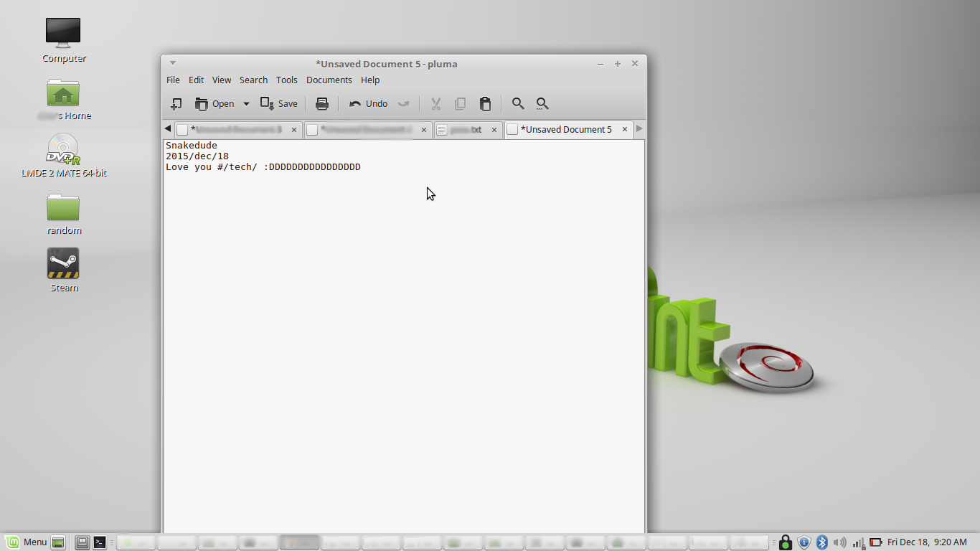The image size is (980, 551).
Task: Click the green padlock tray icon
Action: [x=786, y=542]
